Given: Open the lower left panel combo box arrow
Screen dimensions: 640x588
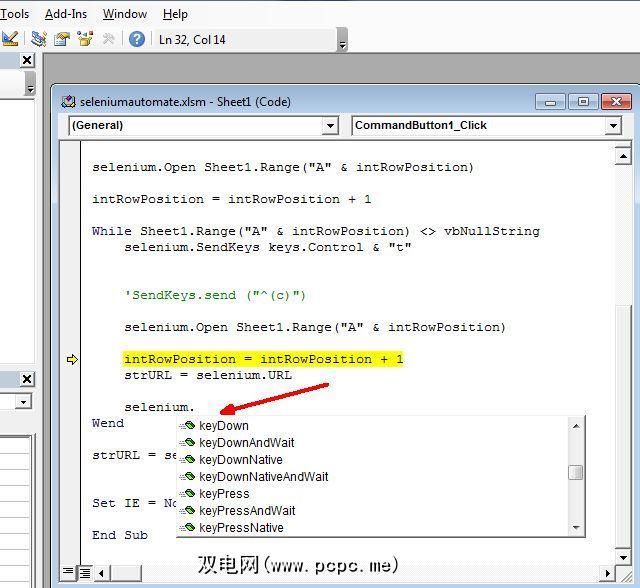Looking at the screenshot, I should coord(24,402).
